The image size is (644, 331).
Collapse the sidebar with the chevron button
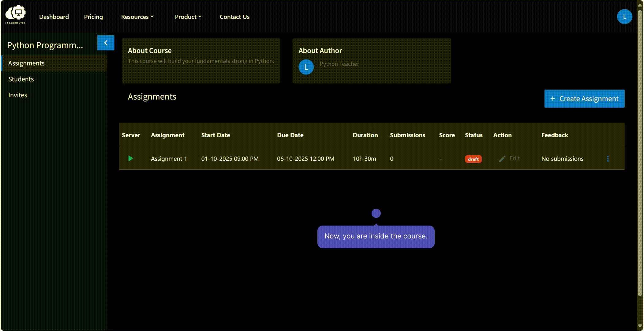(x=106, y=43)
